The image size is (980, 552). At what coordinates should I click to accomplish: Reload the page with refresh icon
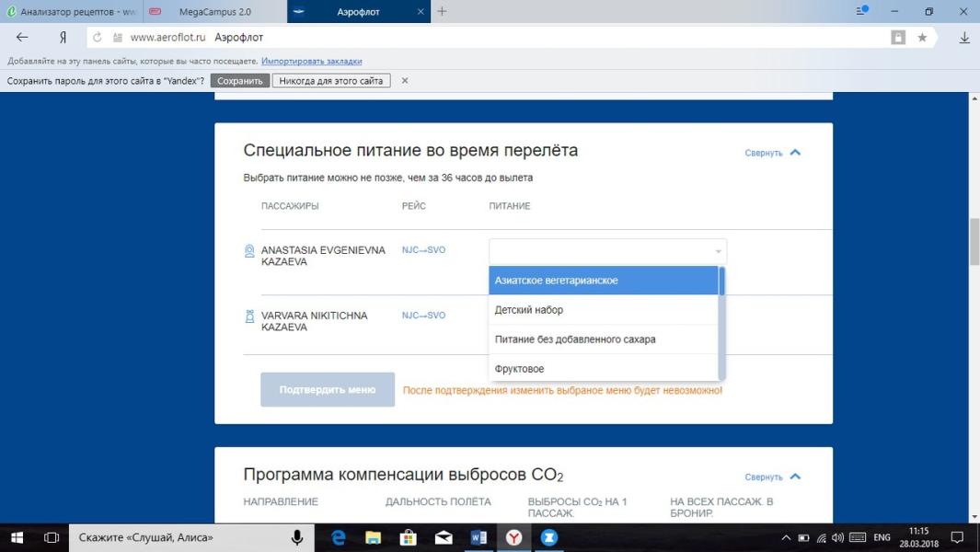98,38
